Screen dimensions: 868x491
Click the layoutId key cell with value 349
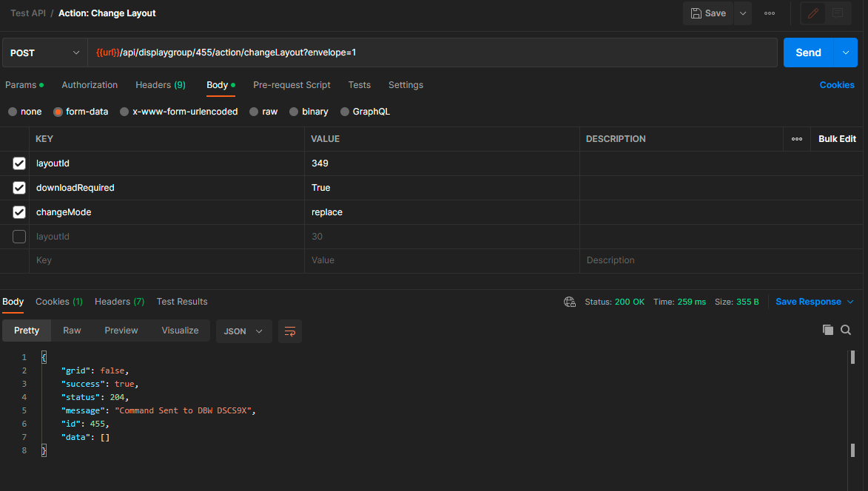click(x=166, y=163)
